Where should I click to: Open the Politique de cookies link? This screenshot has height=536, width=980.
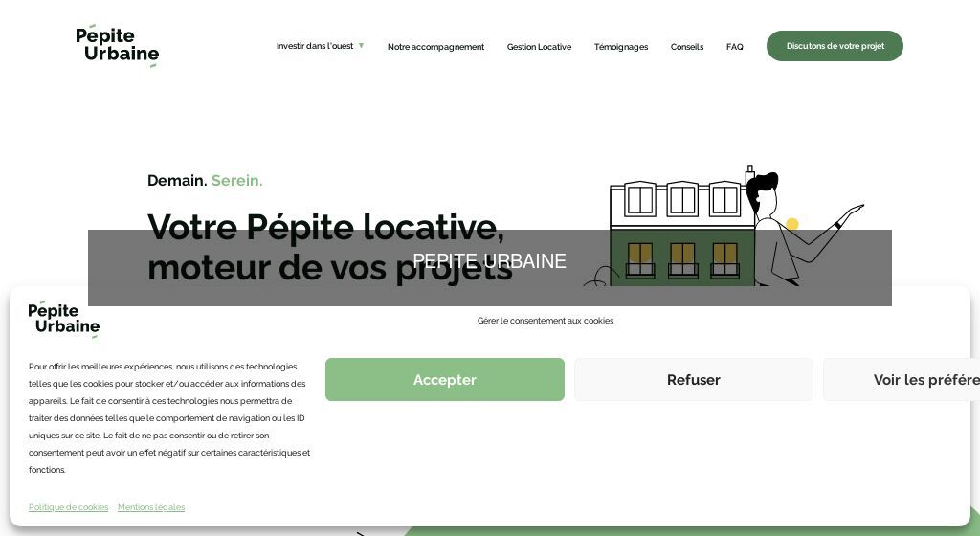click(69, 507)
